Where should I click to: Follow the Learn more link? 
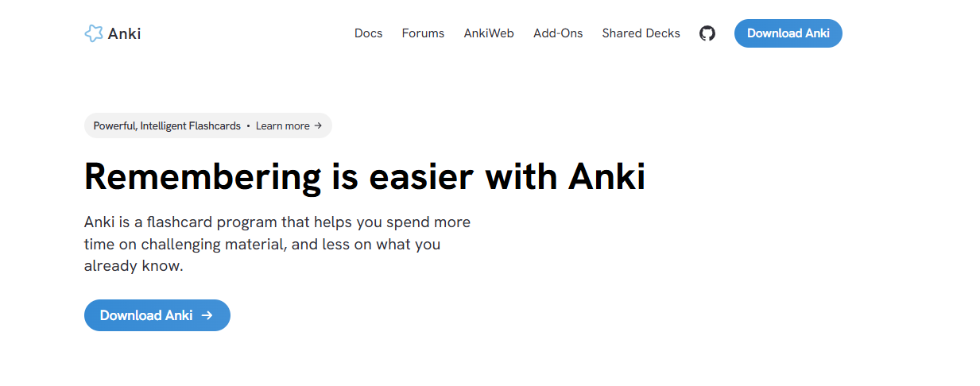(282, 125)
